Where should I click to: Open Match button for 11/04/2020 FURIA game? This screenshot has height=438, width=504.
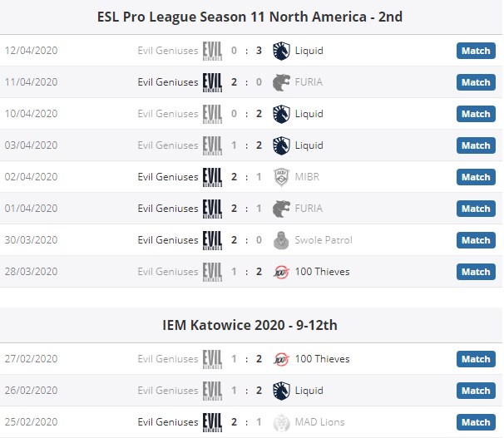click(x=476, y=82)
